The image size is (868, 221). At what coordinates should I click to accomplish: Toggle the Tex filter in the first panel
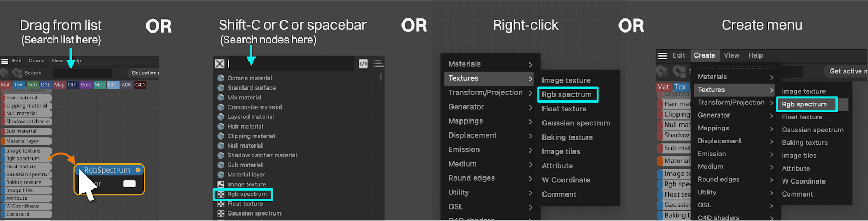pos(18,85)
